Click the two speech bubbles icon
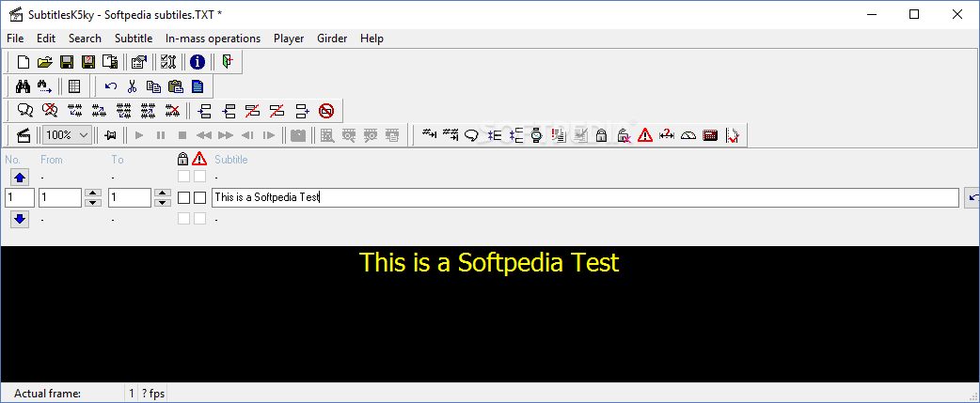 coord(25,111)
